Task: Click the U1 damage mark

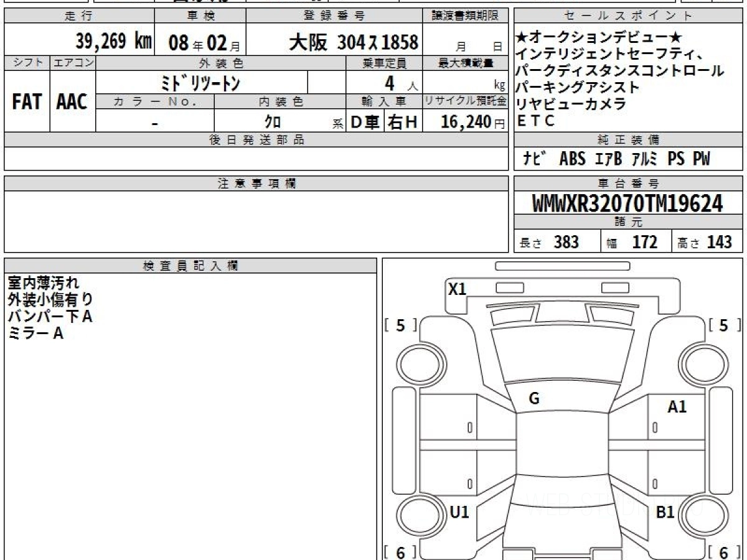Action: [x=459, y=512]
